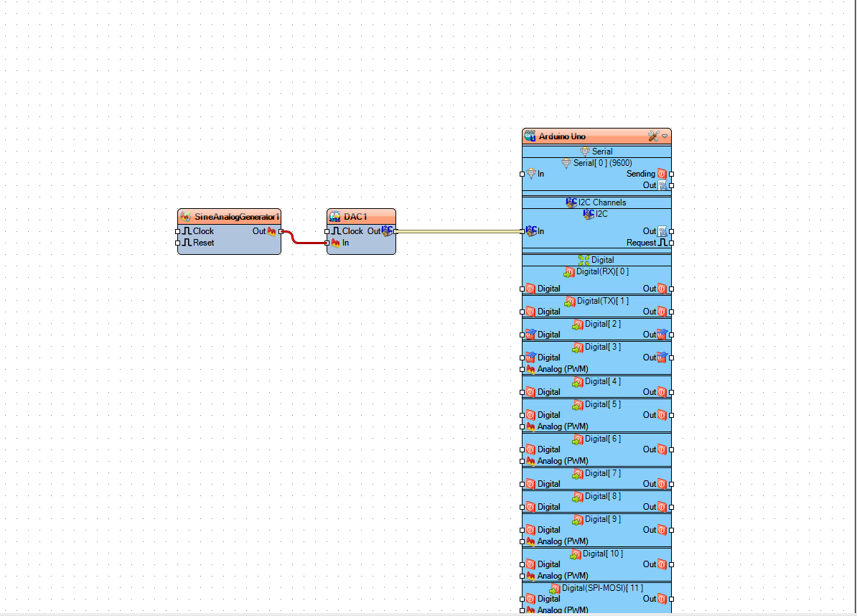Click the Digital[ 7 ] Digital input pin
The width and height of the screenshot is (857, 616).
tap(522, 484)
